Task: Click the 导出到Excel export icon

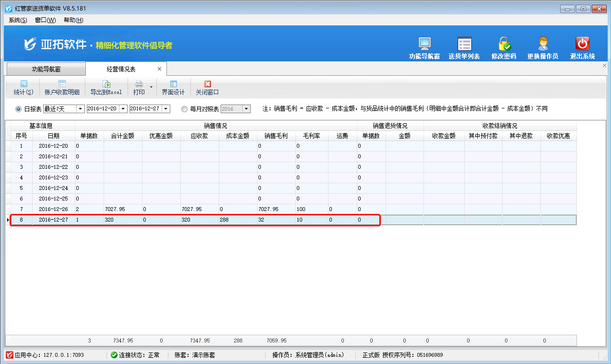Action: tap(106, 84)
